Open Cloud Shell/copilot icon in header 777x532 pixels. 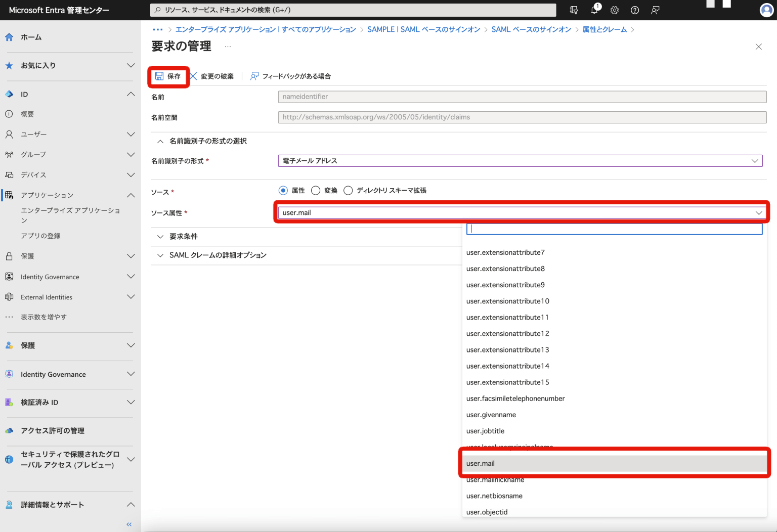click(574, 10)
